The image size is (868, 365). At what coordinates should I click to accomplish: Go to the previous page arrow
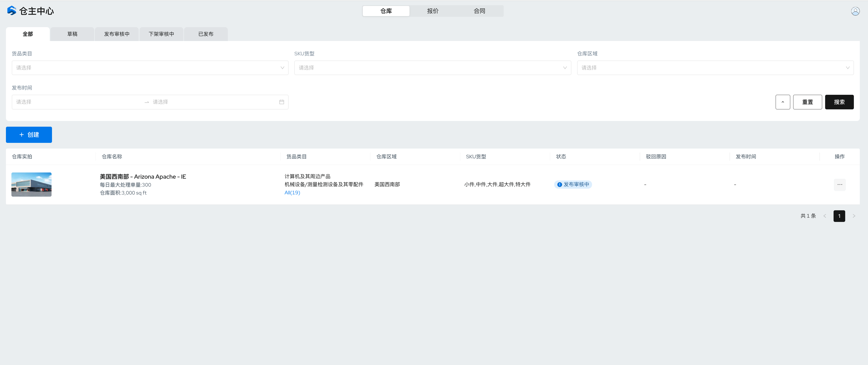tap(824, 216)
